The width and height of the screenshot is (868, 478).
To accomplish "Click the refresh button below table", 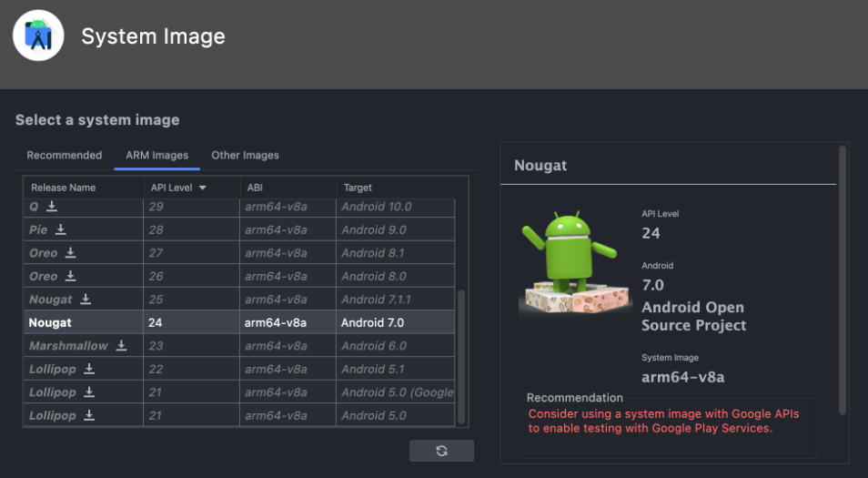I will click(441, 451).
